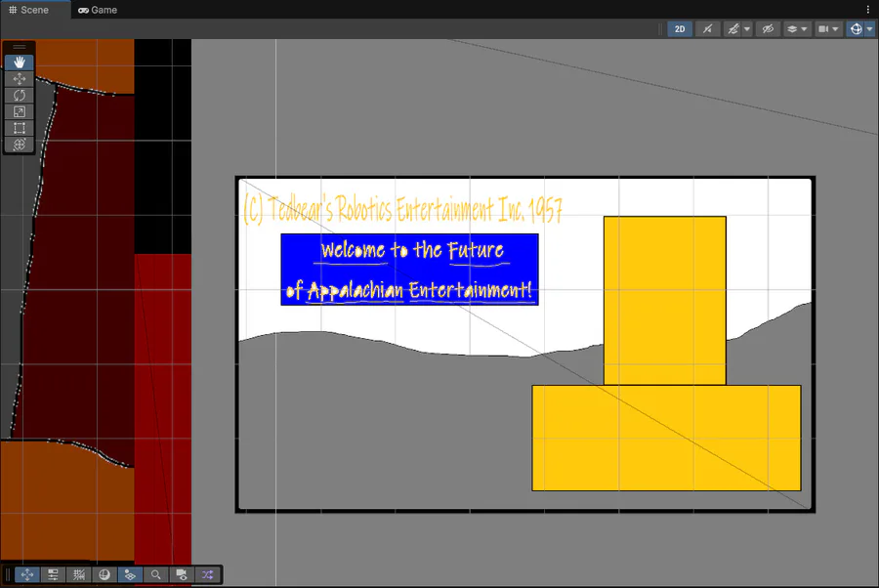The width and height of the screenshot is (879, 588).
Task: Select the Rotate tool
Action: [20, 96]
